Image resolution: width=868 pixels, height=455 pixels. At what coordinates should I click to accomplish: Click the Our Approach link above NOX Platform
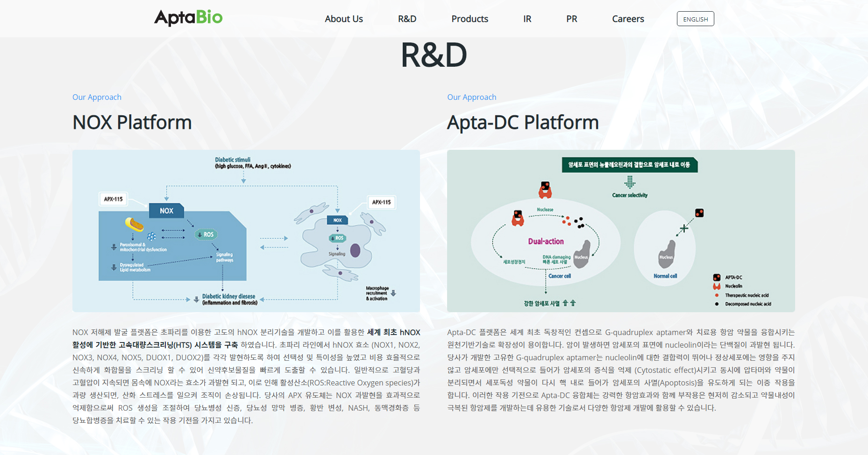[97, 97]
